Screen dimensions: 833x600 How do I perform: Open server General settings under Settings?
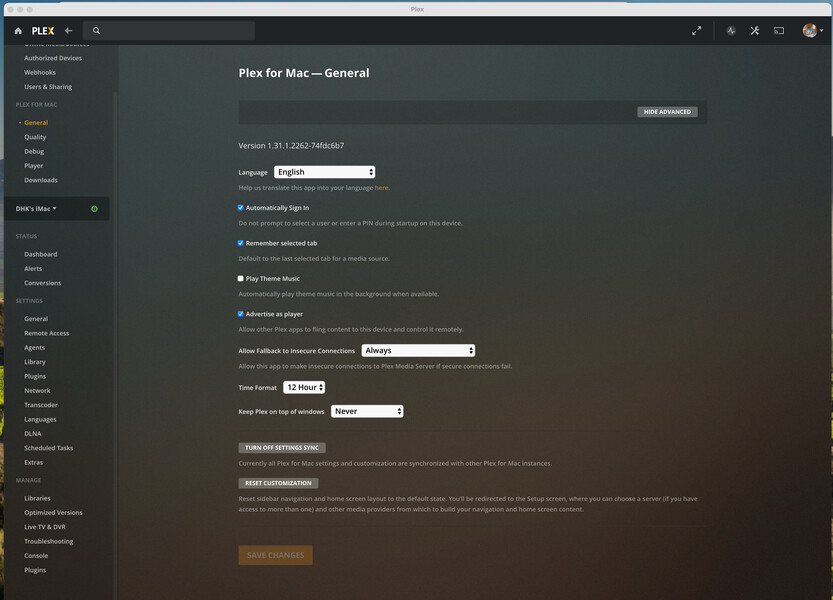click(x=36, y=319)
